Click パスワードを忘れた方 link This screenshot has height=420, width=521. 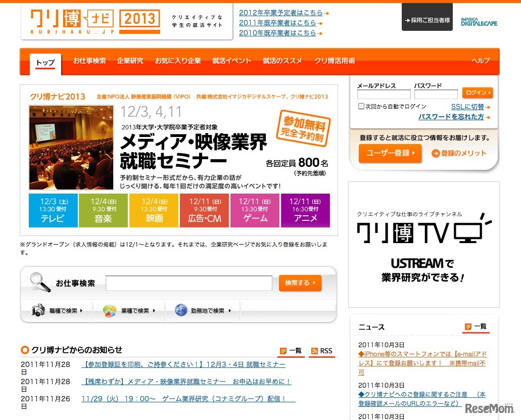pos(451,117)
